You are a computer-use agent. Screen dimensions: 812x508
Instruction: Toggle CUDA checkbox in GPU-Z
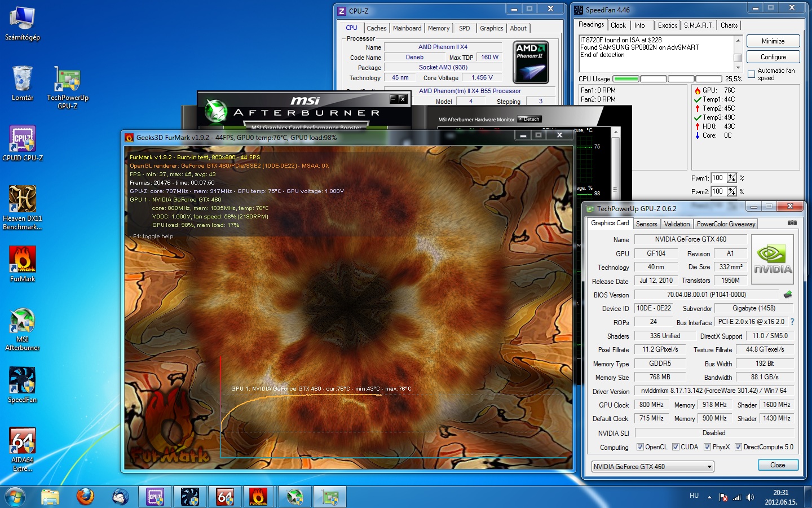click(676, 447)
